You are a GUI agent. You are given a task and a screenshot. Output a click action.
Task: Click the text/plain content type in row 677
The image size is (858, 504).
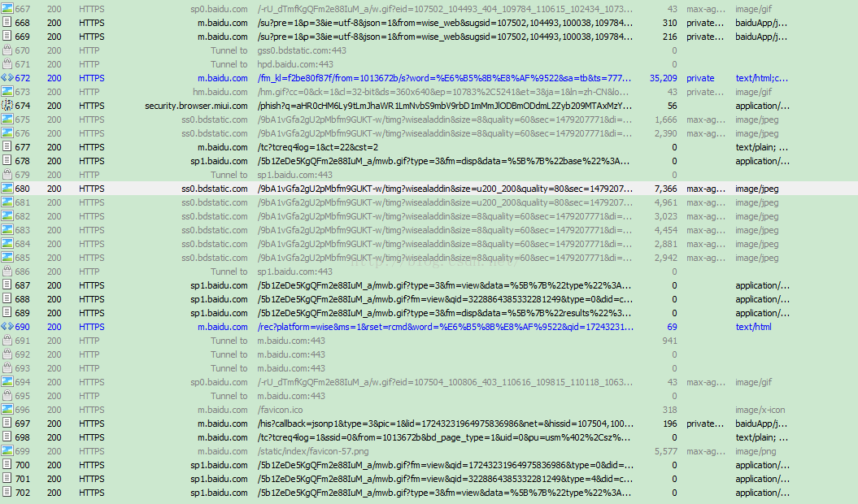click(762, 147)
